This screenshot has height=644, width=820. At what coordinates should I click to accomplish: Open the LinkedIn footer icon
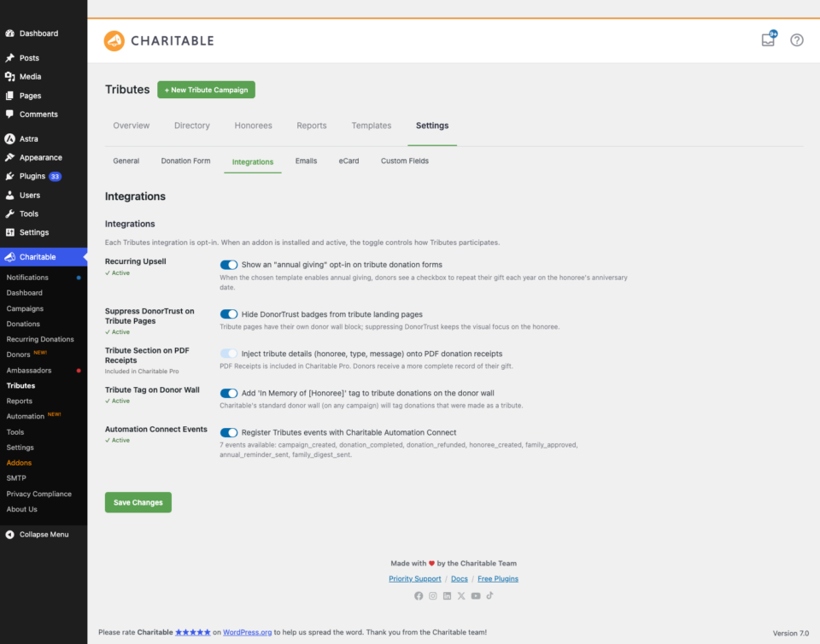click(447, 596)
